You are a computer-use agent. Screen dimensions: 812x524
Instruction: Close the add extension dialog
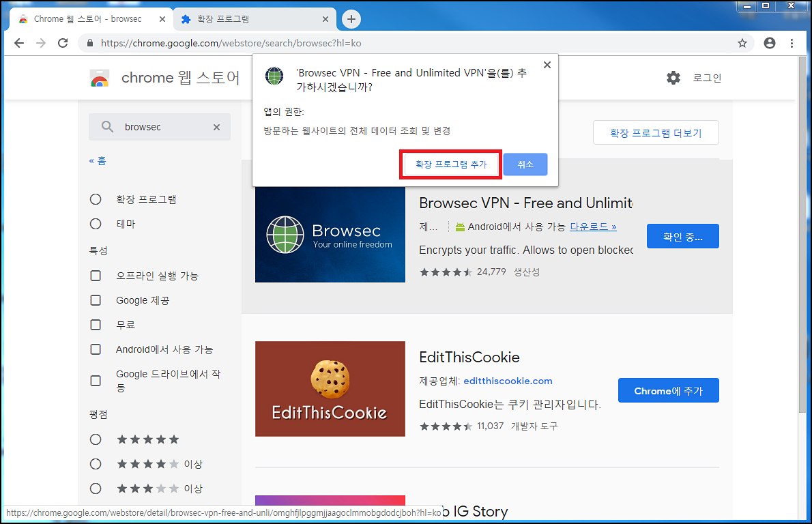pos(547,65)
